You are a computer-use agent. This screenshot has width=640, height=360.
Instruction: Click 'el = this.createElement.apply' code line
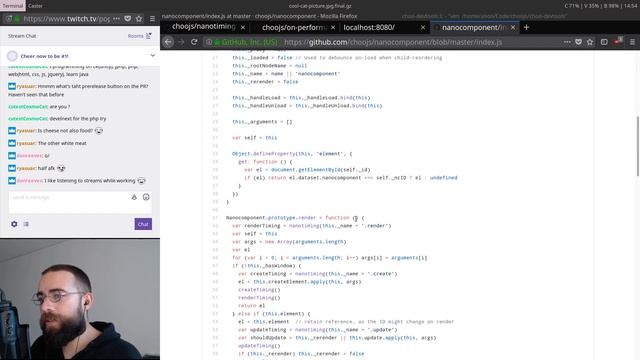300,282
